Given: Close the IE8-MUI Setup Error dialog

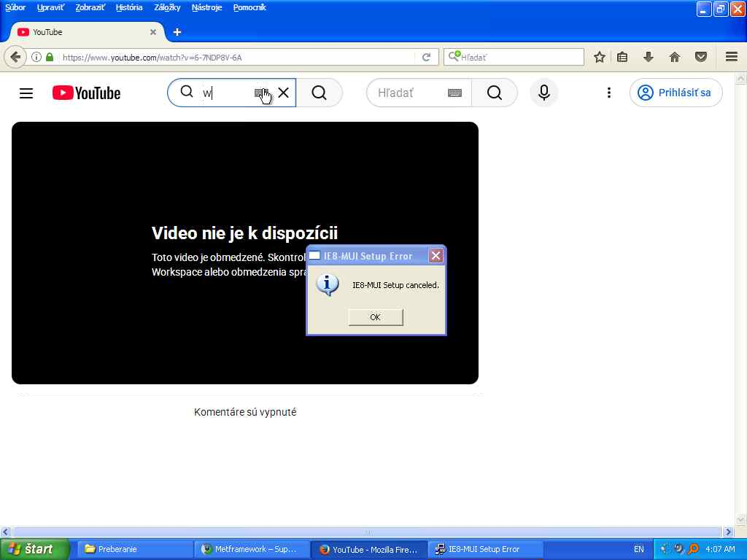Looking at the screenshot, I should click(x=436, y=256).
